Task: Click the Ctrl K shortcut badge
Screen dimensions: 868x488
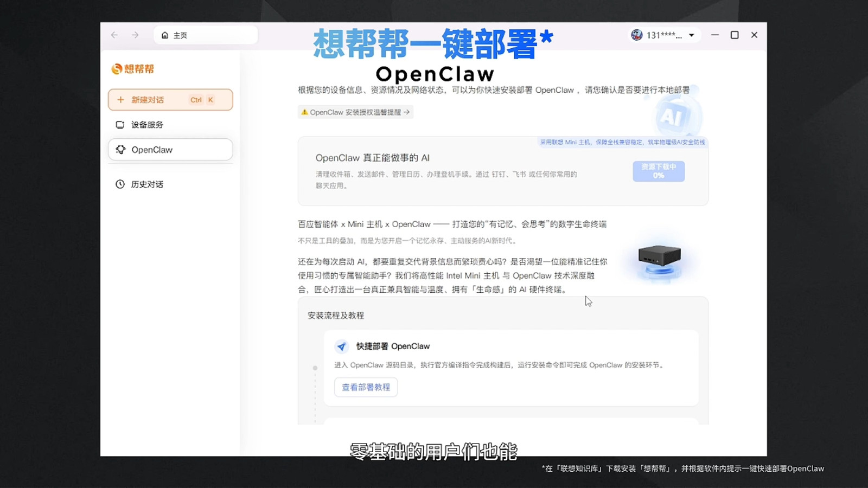Action: pyautogui.click(x=202, y=100)
